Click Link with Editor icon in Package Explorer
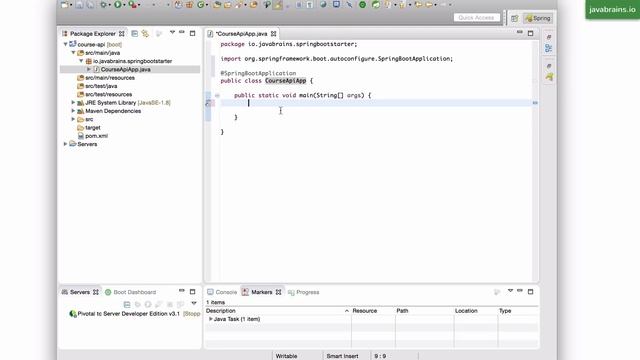 [x=145, y=33]
